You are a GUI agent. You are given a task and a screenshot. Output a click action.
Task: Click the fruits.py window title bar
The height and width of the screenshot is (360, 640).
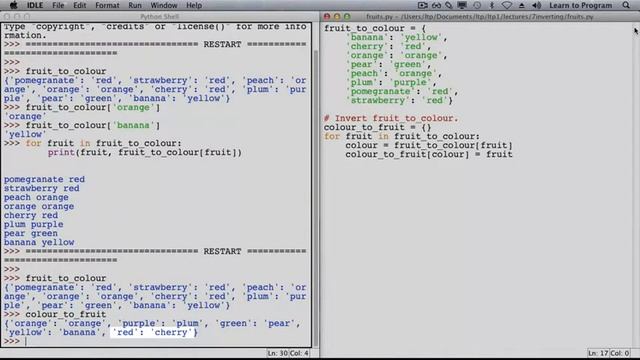coord(480,17)
